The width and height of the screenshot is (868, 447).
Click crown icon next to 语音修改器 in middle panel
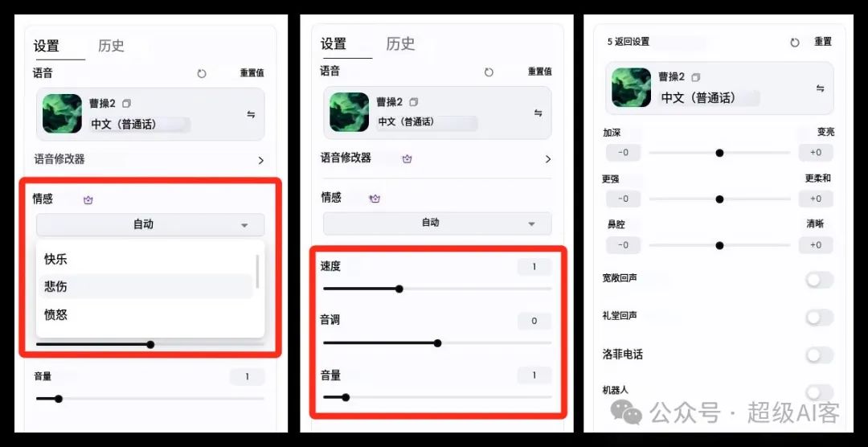(x=407, y=159)
